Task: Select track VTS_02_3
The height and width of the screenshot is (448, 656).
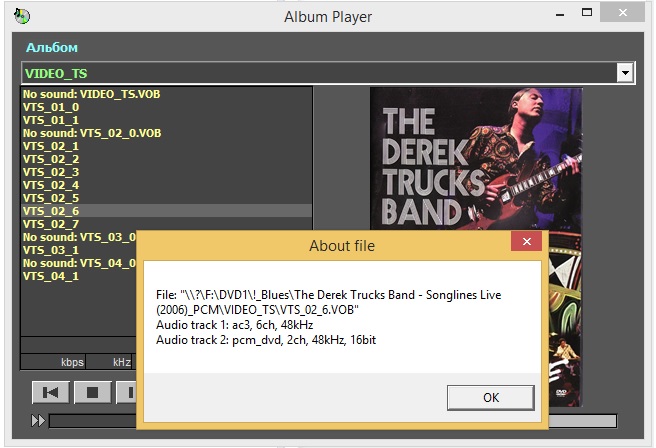Action: point(167,172)
